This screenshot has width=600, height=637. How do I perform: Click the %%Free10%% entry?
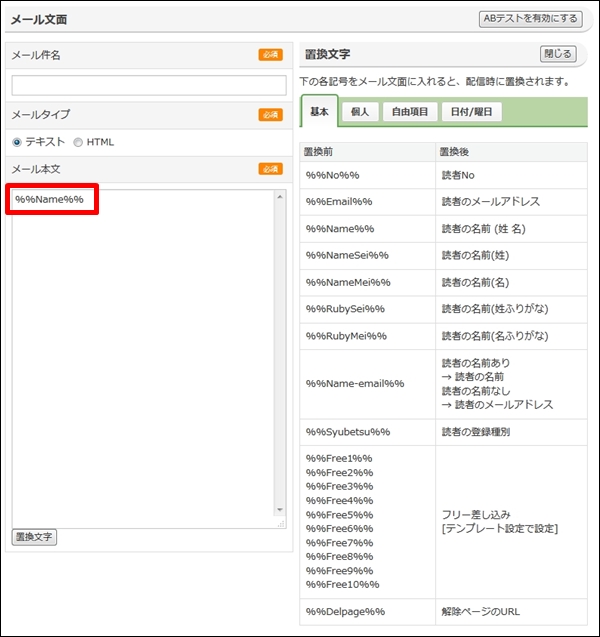click(343, 585)
